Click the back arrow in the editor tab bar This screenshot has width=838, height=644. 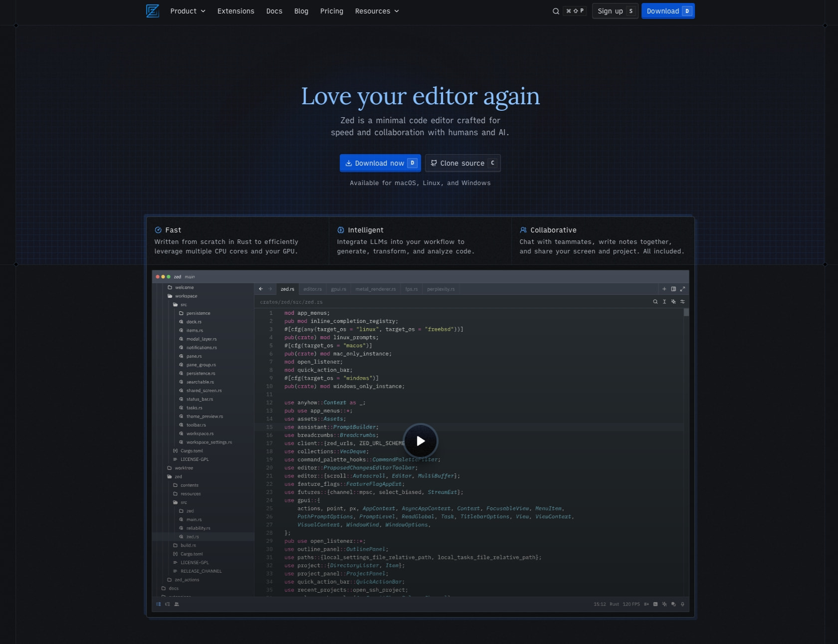coord(261,289)
